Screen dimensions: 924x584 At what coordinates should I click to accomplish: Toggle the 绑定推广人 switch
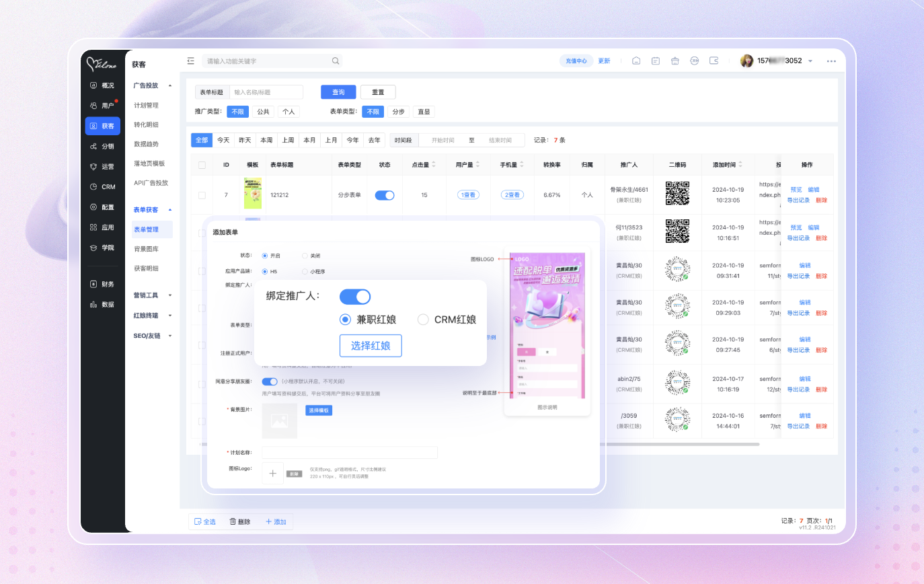355,296
